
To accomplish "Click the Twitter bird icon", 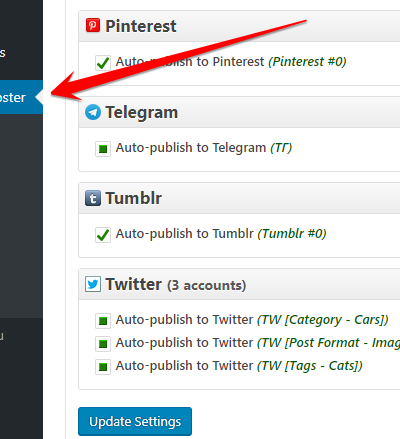I will (93, 284).
